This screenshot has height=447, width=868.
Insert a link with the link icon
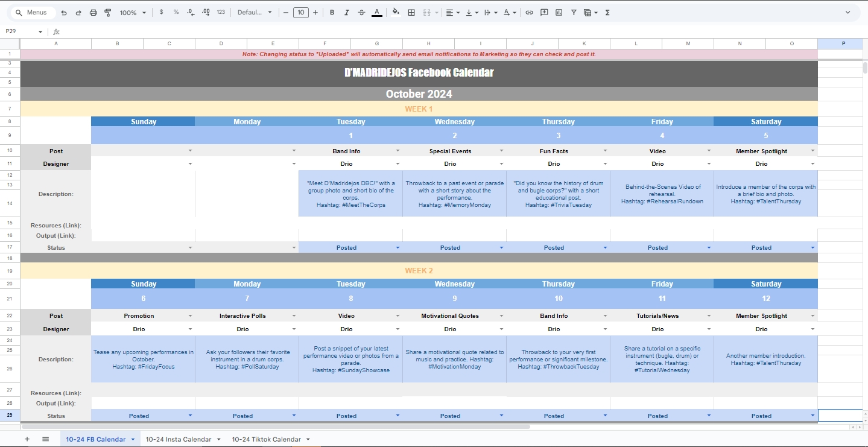click(529, 12)
